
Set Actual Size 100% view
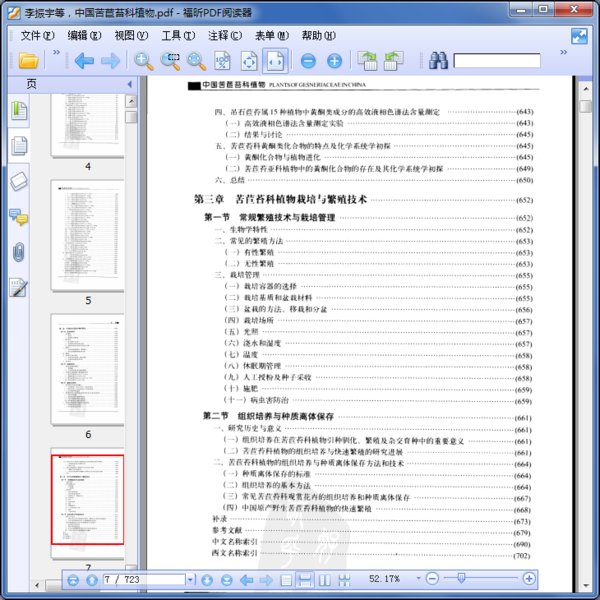click(222, 61)
